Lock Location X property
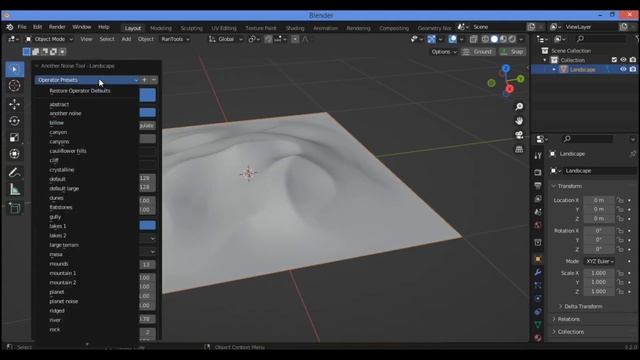The image size is (640, 360). tap(620, 200)
